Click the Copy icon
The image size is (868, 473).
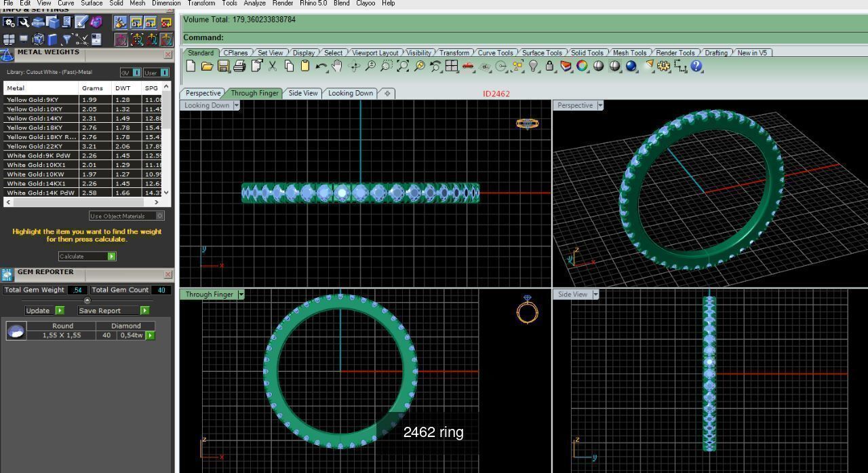(x=289, y=66)
